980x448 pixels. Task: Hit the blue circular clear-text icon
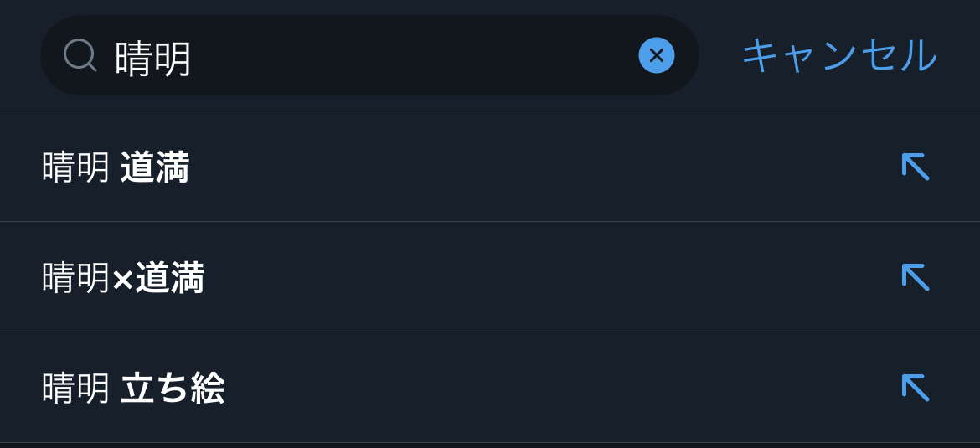pos(656,55)
